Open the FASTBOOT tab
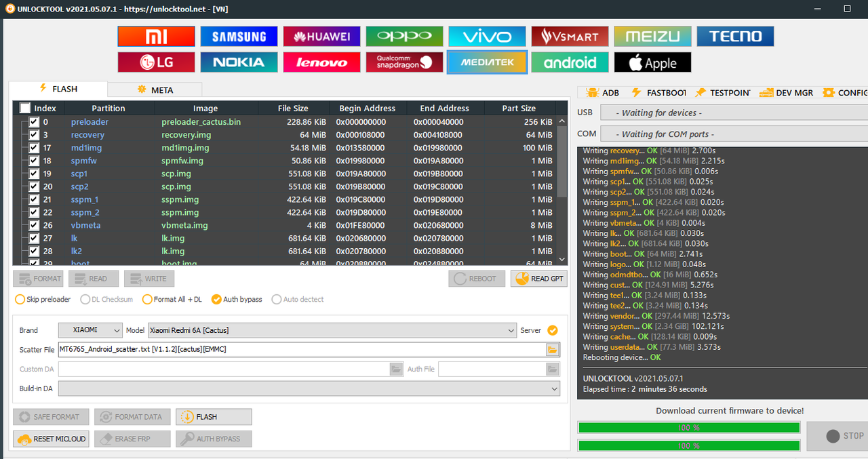 point(658,93)
